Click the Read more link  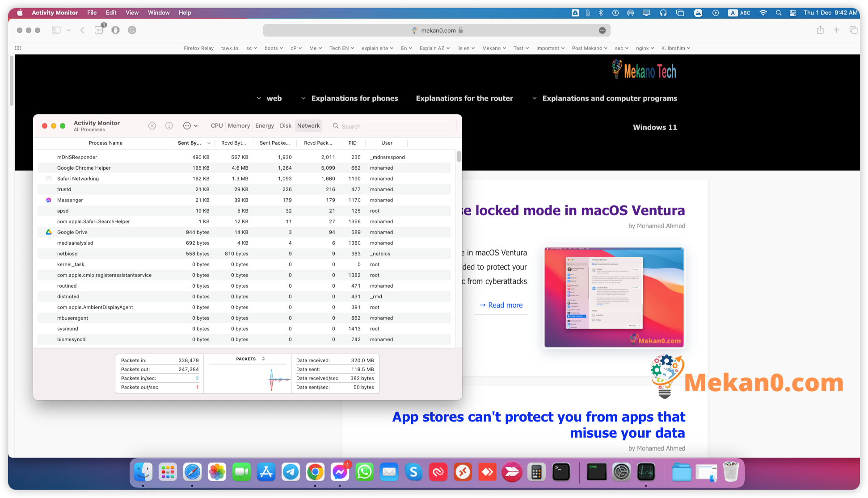(x=501, y=305)
